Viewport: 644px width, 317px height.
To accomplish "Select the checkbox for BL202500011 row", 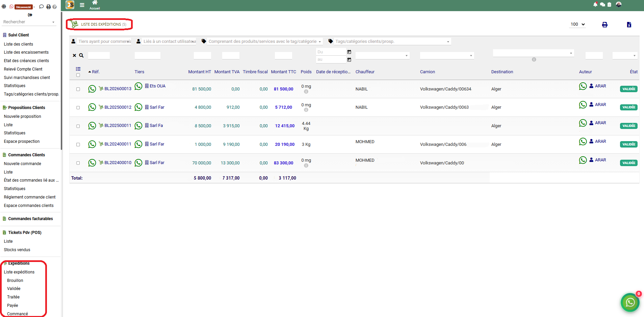I will coord(78,126).
